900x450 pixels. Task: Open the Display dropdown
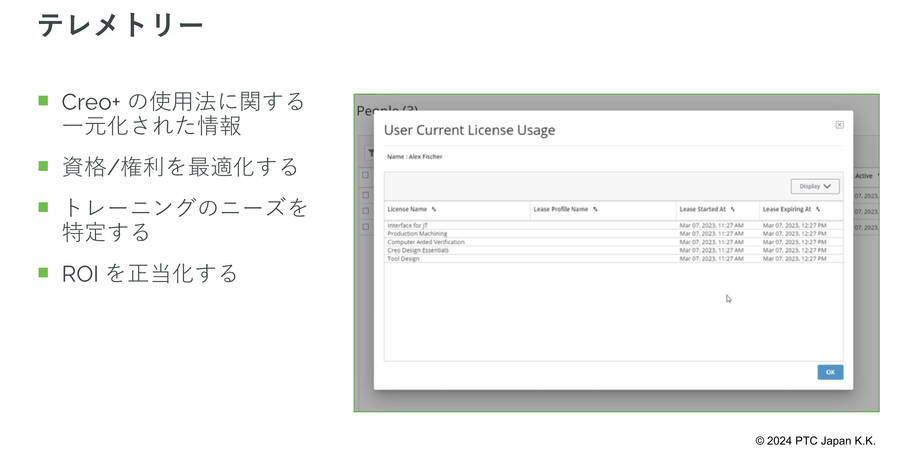[814, 186]
